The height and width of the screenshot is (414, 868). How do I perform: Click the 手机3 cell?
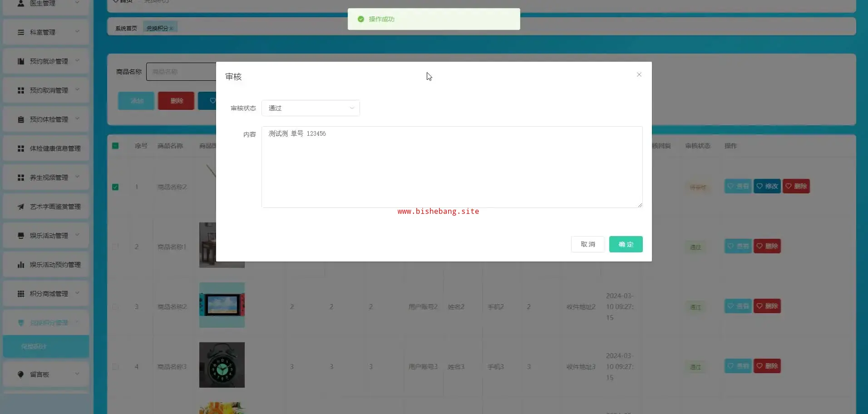pos(496,367)
